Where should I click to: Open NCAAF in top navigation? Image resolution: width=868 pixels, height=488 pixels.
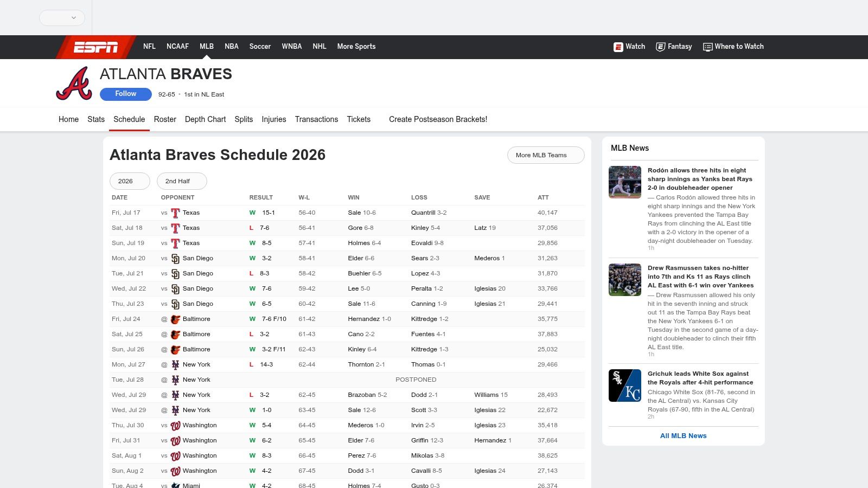click(177, 47)
